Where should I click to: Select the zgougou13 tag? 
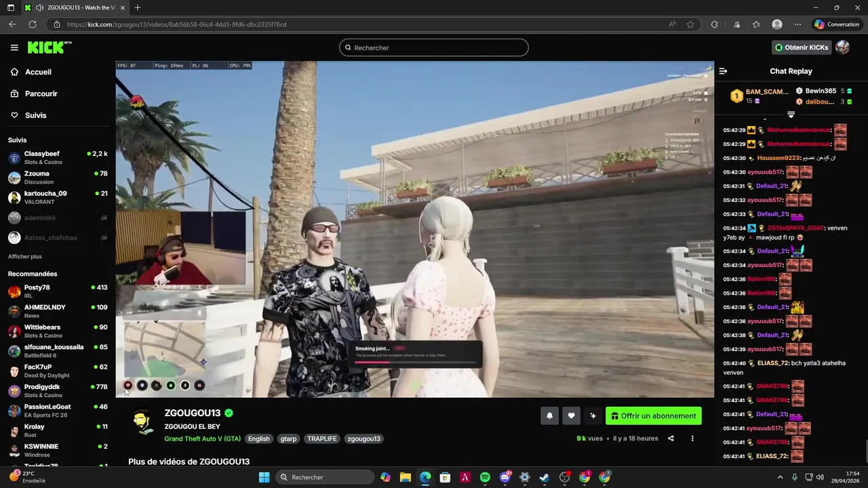pos(363,439)
